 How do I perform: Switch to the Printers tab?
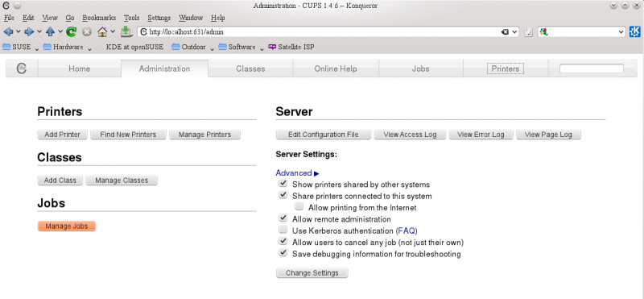pyautogui.click(x=506, y=69)
